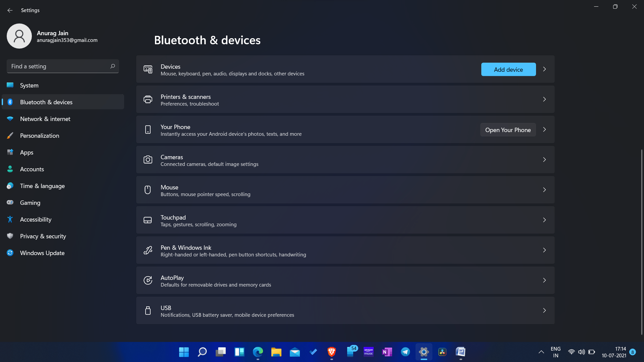The height and width of the screenshot is (362, 644).
Task: Click the Telegram icon in taskbar
Action: [x=405, y=352]
